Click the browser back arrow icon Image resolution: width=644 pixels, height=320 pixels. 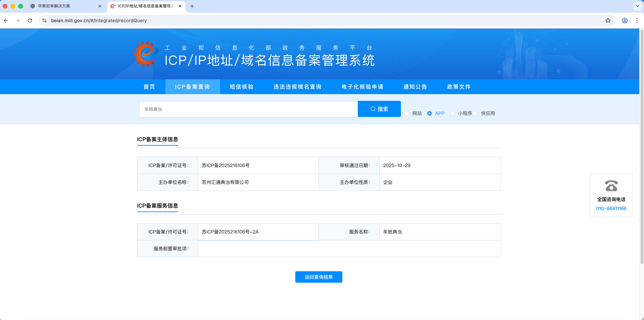(6, 21)
